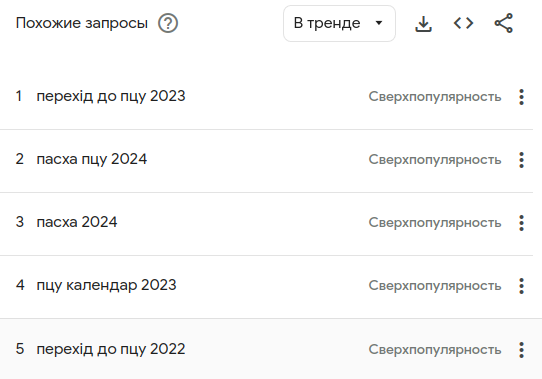Open options menu for перехід до пцу 2022

tap(521, 350)
